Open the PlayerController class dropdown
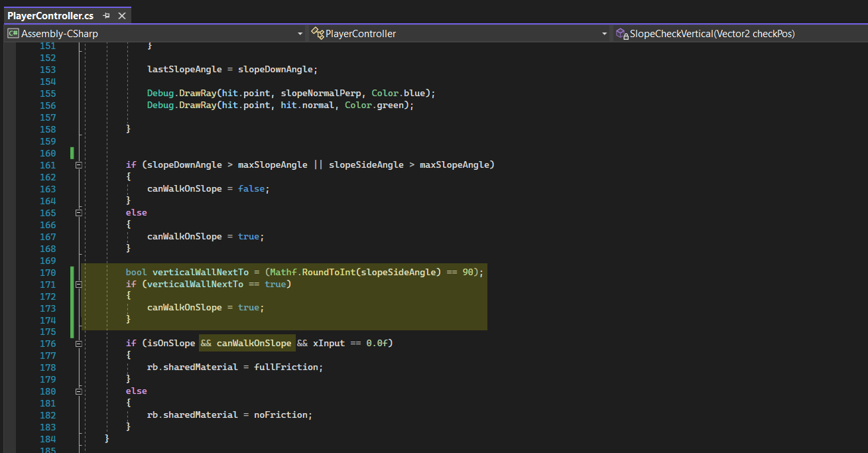The image size is (868, 453). tap(459, 33)
